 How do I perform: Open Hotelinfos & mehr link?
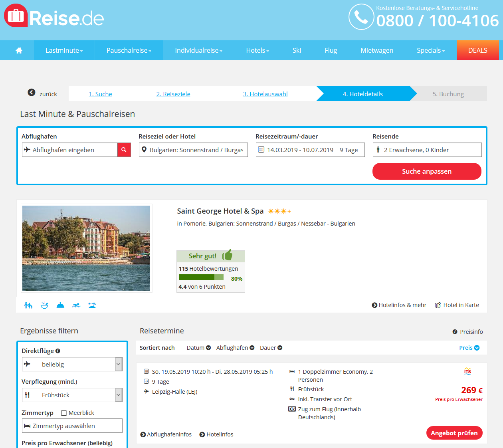coord(399,305)
